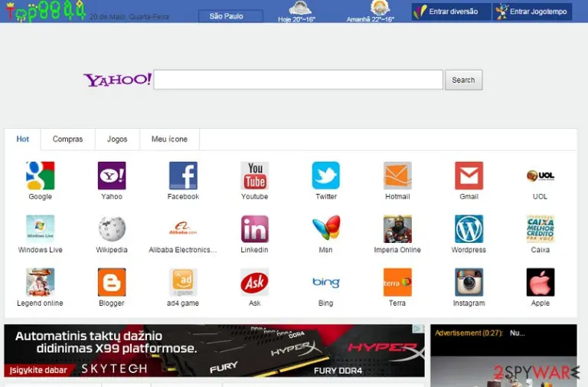Click the Entrar diversão button
588x387 pixels.
click(451, 11)
